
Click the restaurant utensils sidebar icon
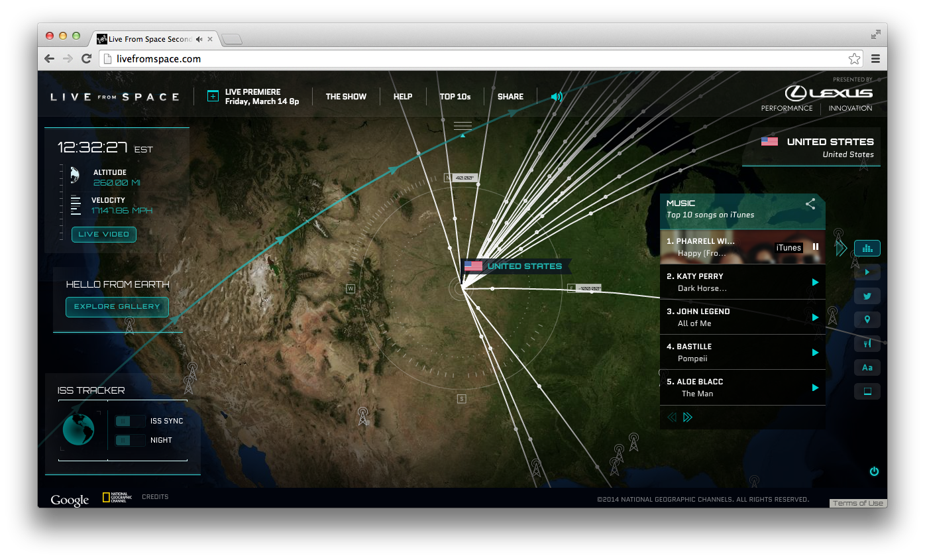pos(867,343)
